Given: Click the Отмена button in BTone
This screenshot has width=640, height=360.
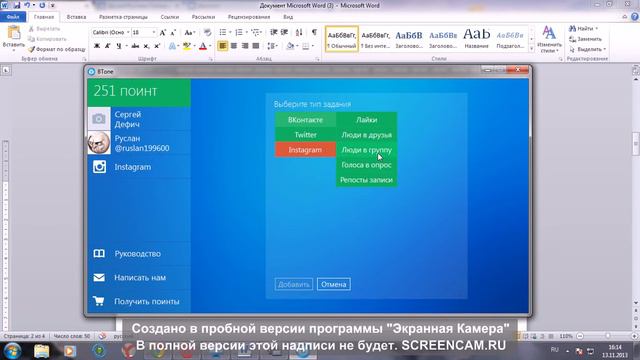Looking at the screenshot, I should point(333,284).
